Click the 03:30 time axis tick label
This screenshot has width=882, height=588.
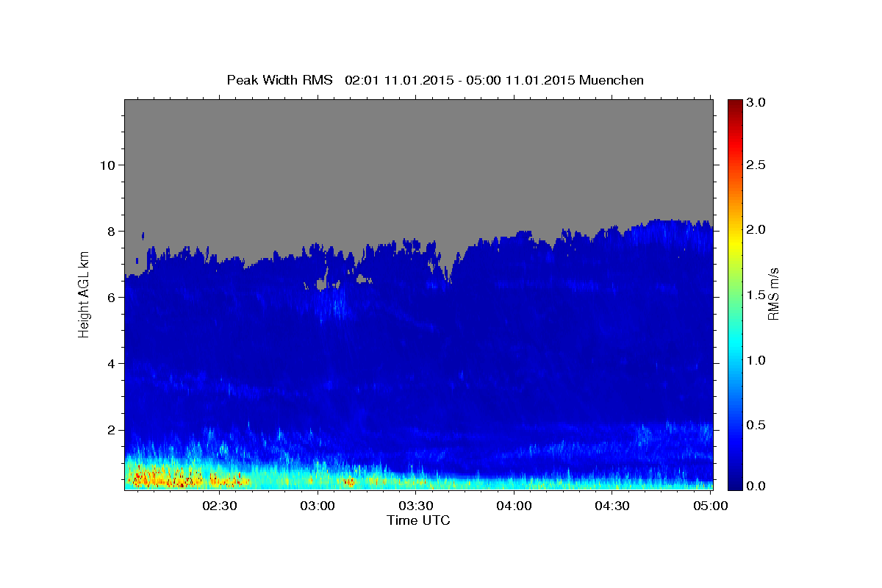pos(415,506)
